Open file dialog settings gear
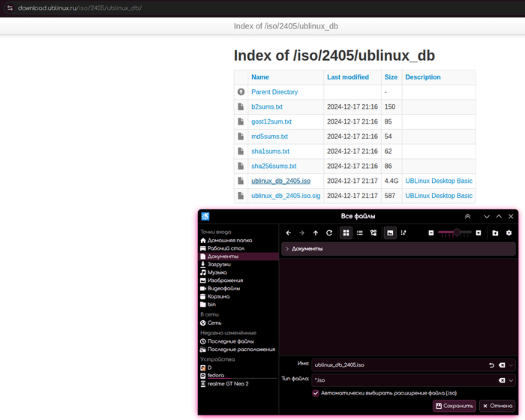 pos(509,232)
